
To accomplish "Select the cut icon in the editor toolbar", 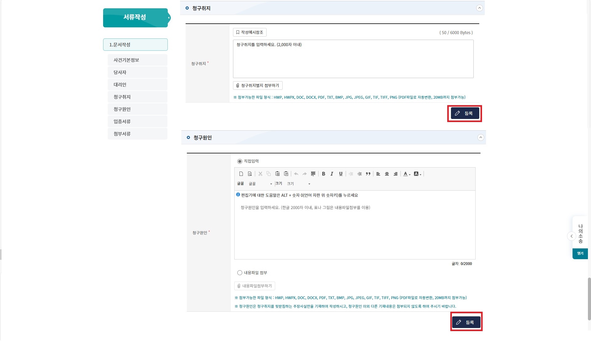I will tap(260, 174).
